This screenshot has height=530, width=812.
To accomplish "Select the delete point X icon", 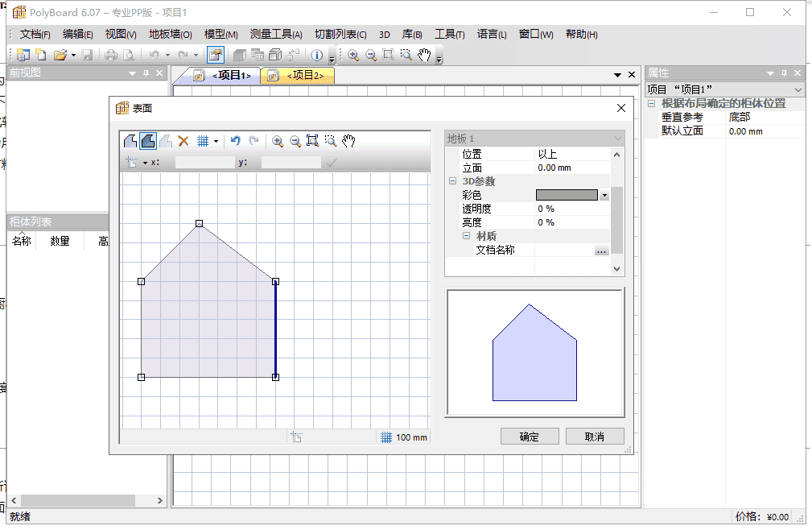I will [x=183, y=141].
